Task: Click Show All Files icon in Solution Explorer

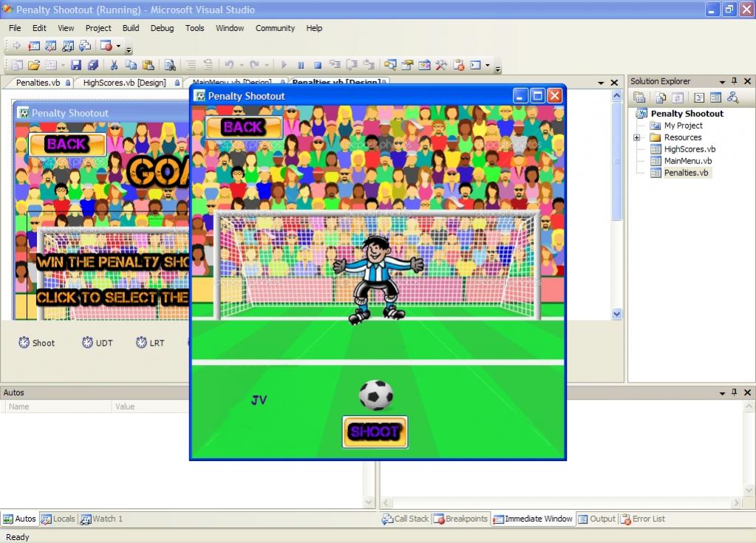Action: click(661, 98)
